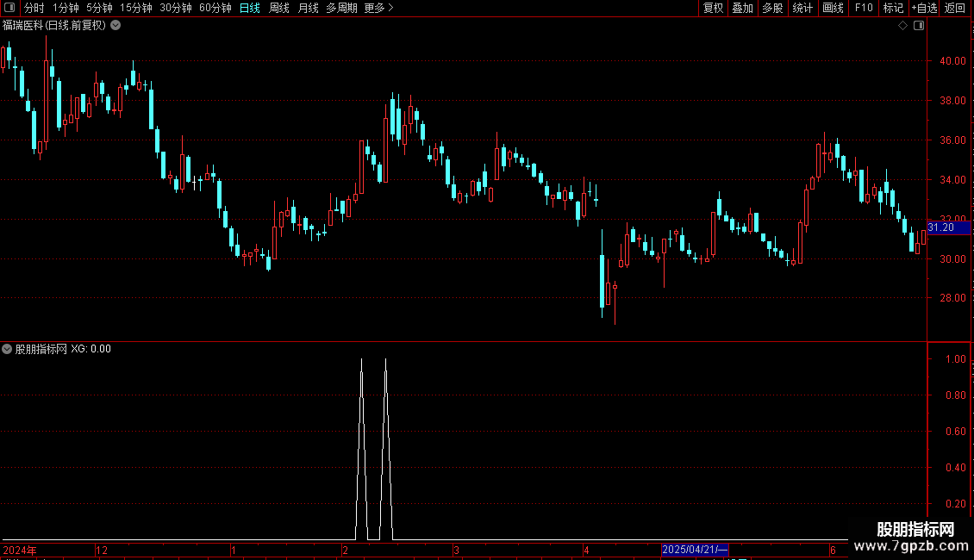
Task: Expand the 更多 periods menu
Action: 378,8
